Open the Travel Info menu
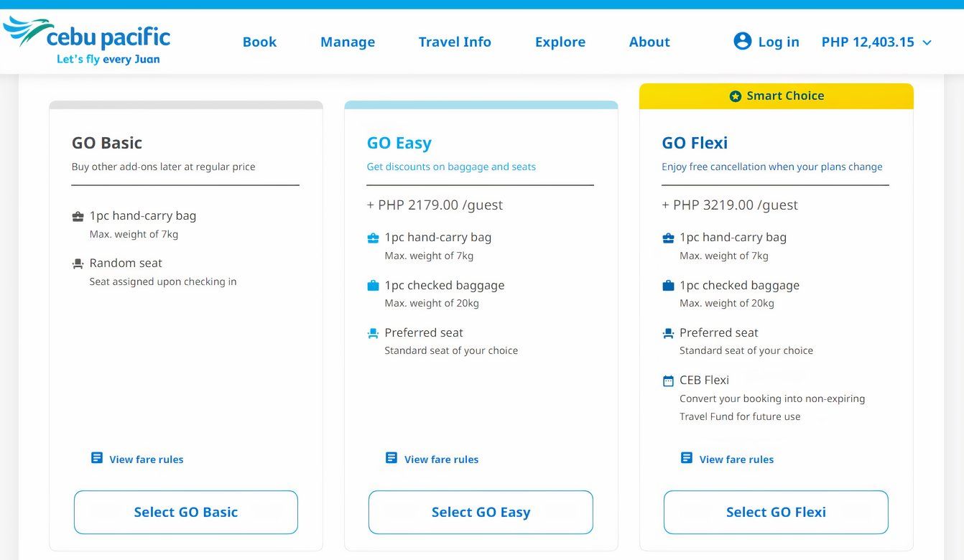Viewport: 964px width, 560px height. click(x=454, y=42)
